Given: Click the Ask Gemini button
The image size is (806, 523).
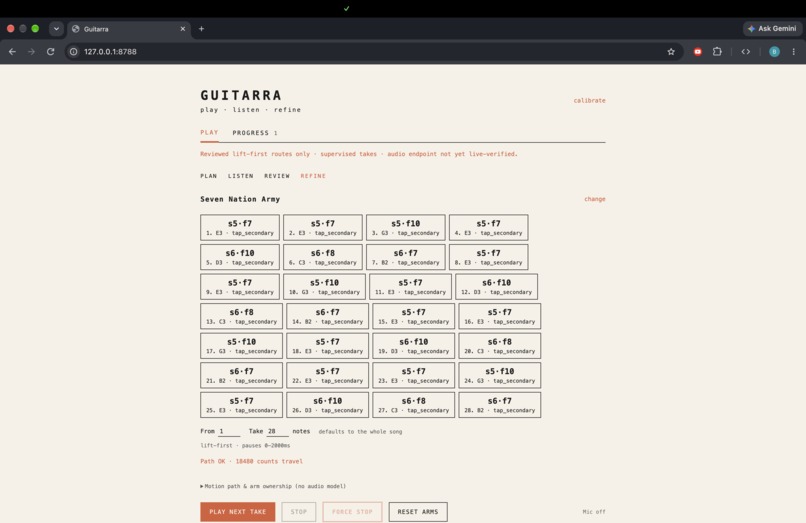Looking at the screenshot, I should (x=772, y=29).
